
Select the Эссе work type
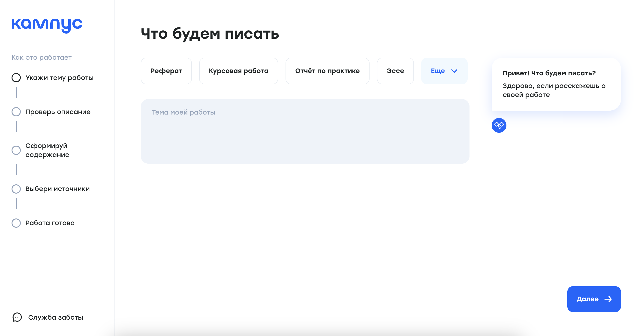click(x=395, y=71)
